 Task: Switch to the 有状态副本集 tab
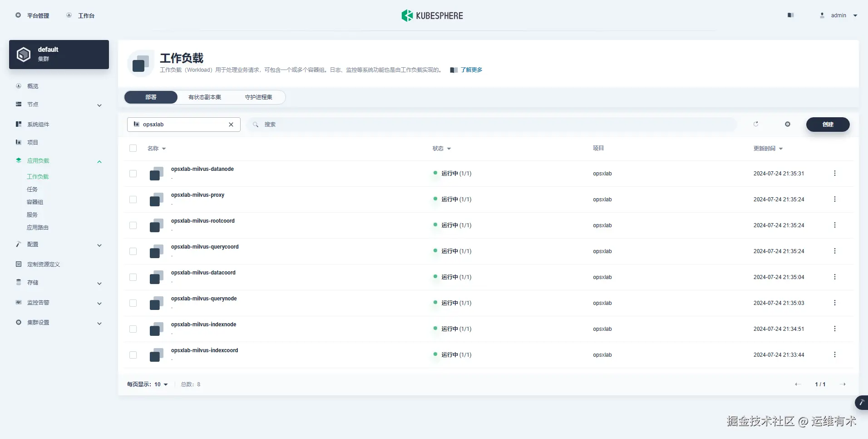coord(204,97)
